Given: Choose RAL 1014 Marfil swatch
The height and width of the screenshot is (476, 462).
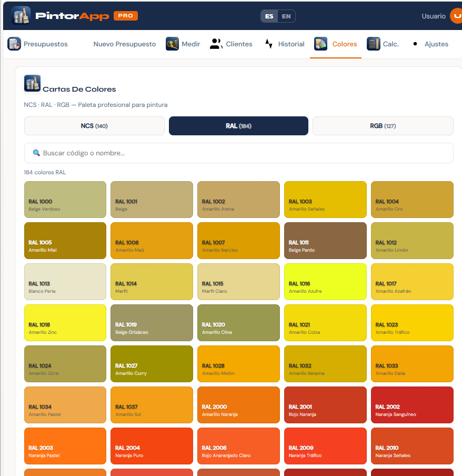Looking at the screenshot, I should click(152, 282).
